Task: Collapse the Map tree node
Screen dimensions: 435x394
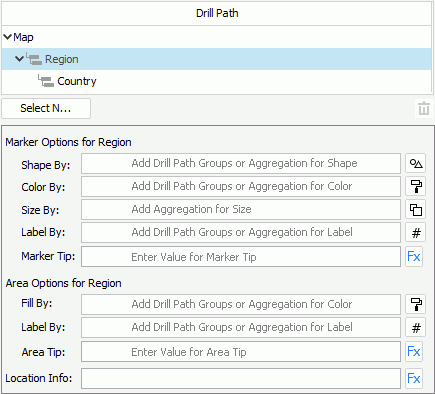Action: 7,37
